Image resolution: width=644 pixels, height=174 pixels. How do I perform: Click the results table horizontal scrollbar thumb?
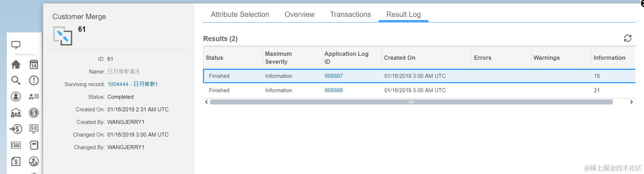pyautogui.click(x=411, y=102)
